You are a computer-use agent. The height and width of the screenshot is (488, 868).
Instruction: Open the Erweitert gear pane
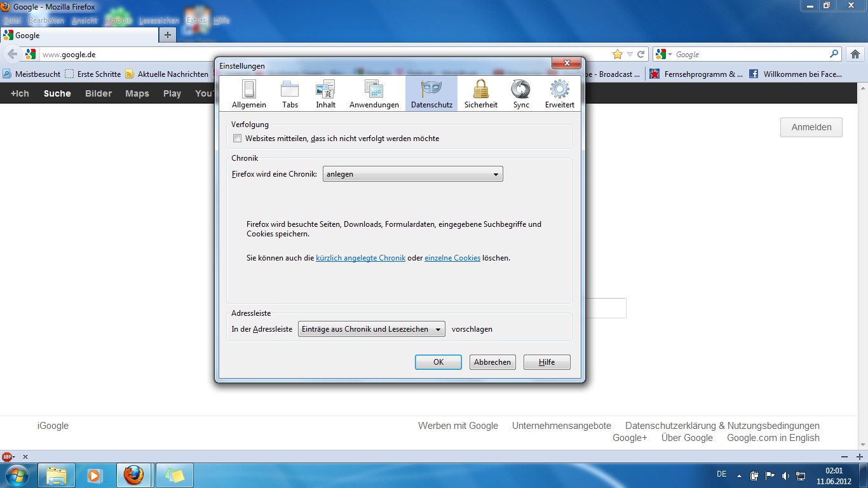pos(560,94)
